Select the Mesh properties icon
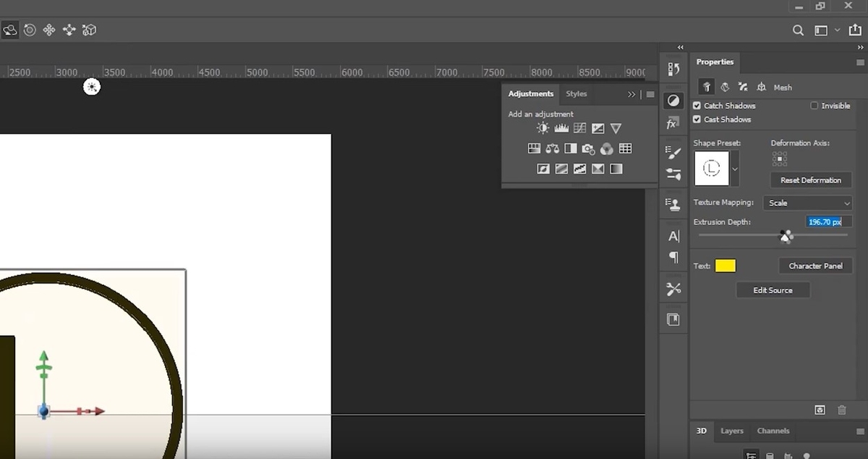The image size is (868, 459). (x=707, y=87)
